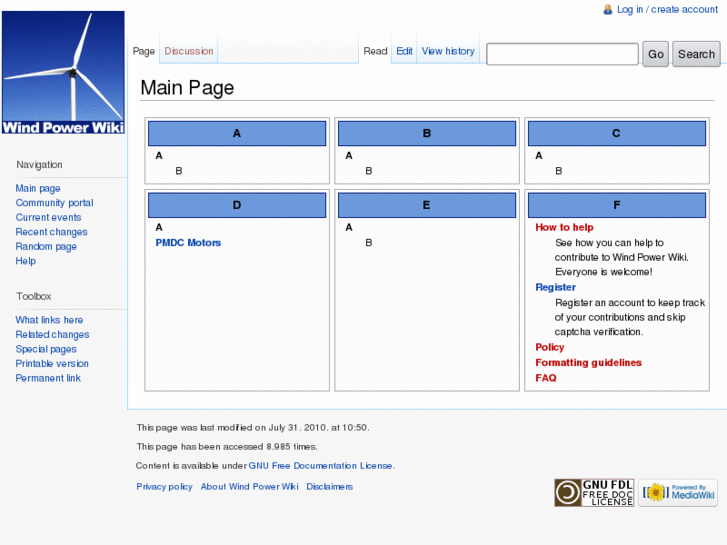Go to Main page in Navigation
Image resolution: width=727 pixels, height=545 pixels.
[38, 188]
